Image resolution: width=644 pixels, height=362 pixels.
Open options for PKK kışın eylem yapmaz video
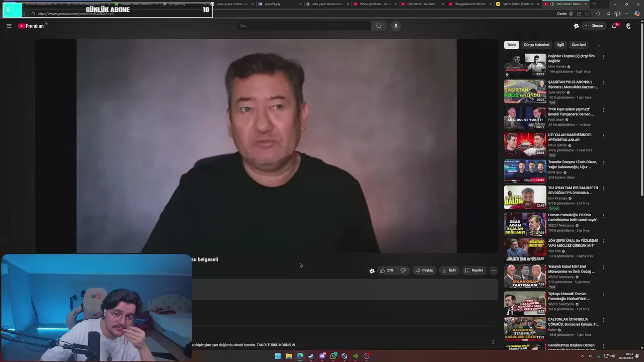click(603, 110)
